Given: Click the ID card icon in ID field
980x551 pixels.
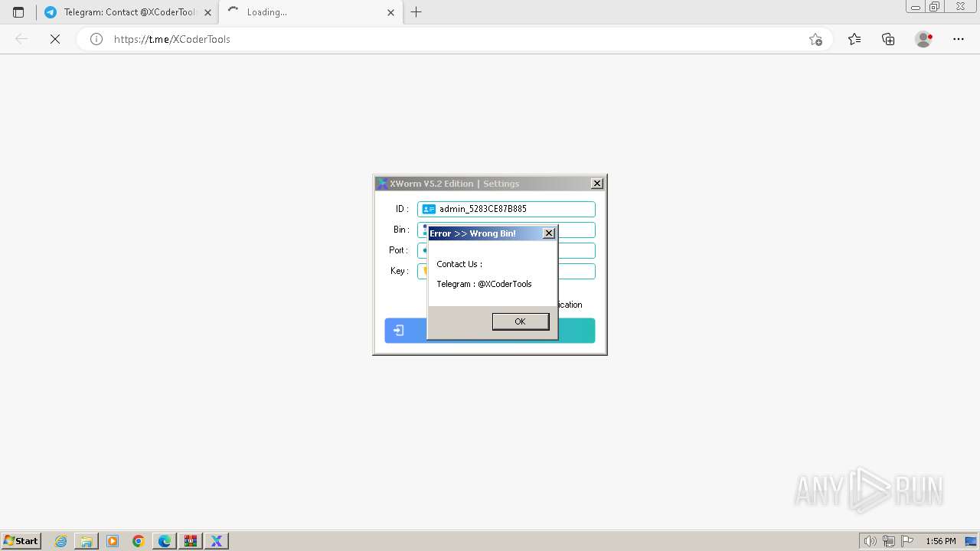Looking at the screenshot, I should (x=429, y=209).
